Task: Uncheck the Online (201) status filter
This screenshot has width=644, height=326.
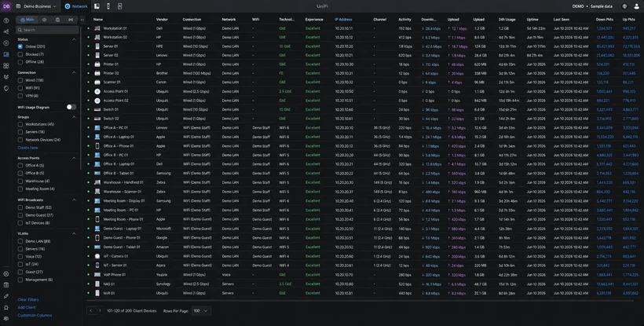Action: (x=20, y=46)
